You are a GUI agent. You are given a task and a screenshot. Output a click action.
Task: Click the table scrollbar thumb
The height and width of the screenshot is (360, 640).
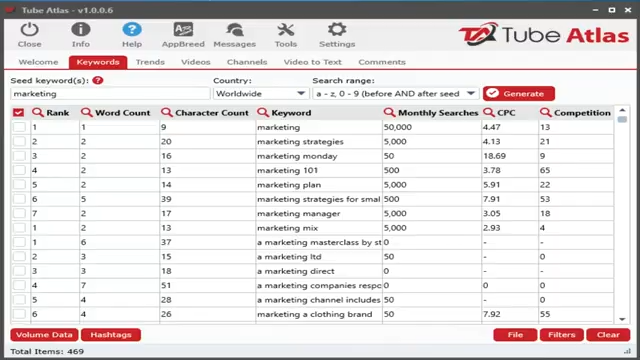622,119
